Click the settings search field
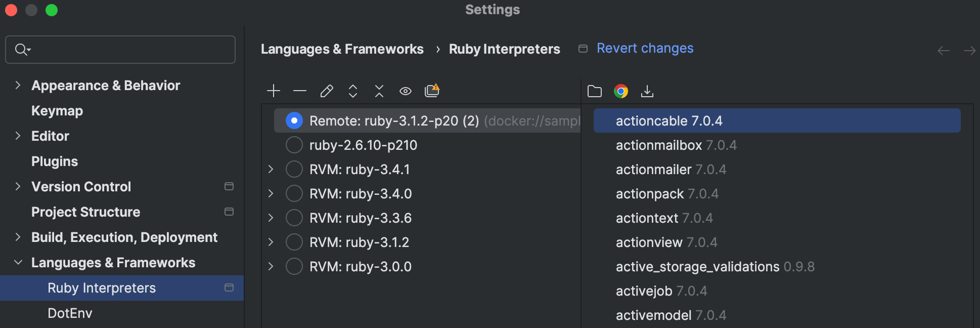Screen dimensions: 980x328 pos(120,49)
